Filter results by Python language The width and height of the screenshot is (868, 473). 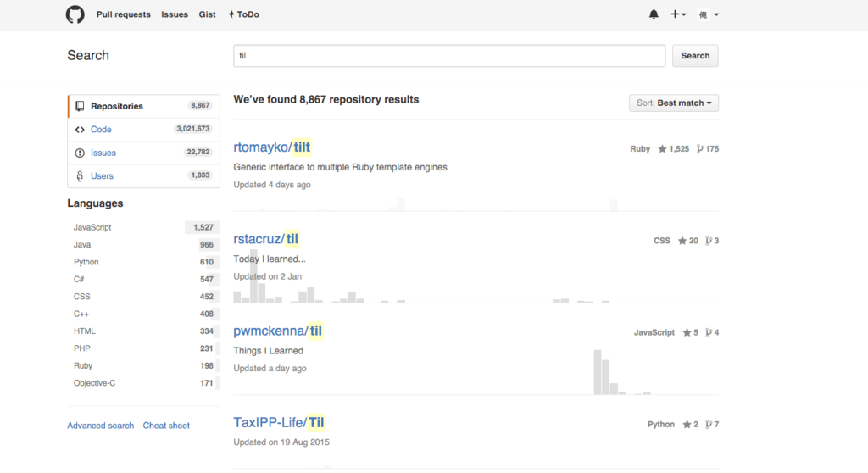(144, 262)
